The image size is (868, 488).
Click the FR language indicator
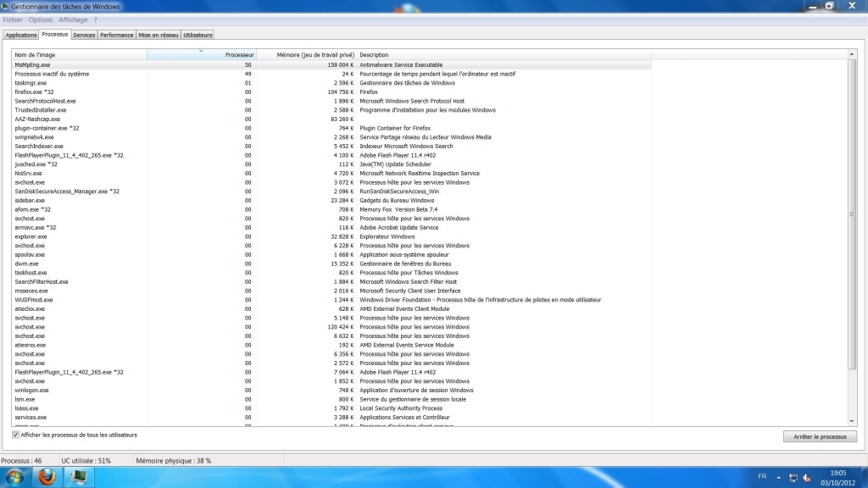(x=762, y=476)
